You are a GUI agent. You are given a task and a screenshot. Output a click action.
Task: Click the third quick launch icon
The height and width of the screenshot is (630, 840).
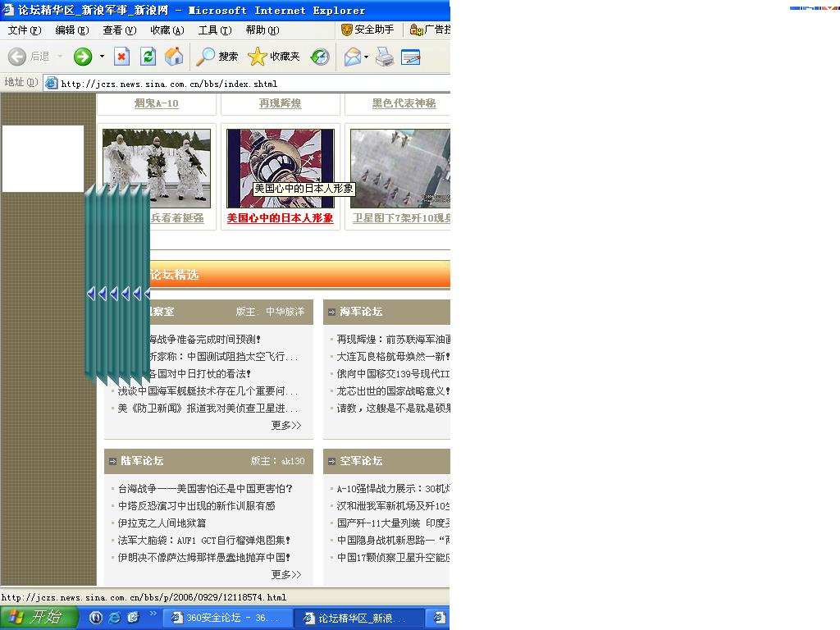tap(133, 617)
